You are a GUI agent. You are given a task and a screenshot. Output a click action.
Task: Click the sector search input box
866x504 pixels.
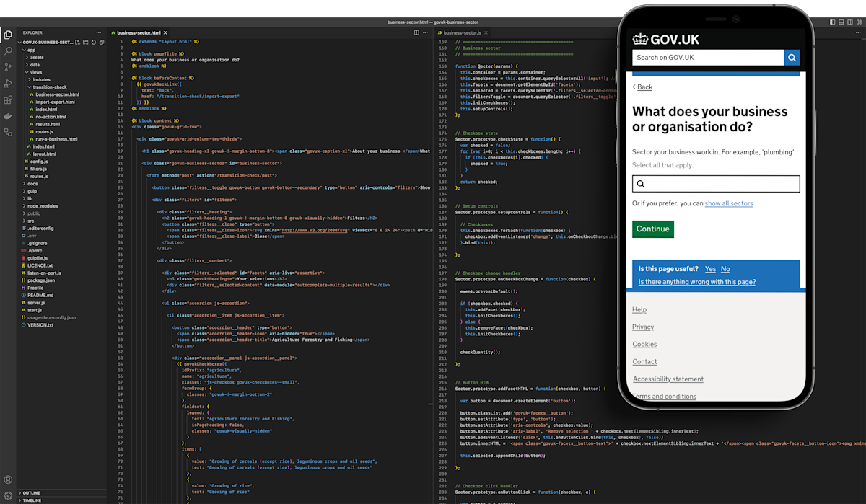point(716,184)
